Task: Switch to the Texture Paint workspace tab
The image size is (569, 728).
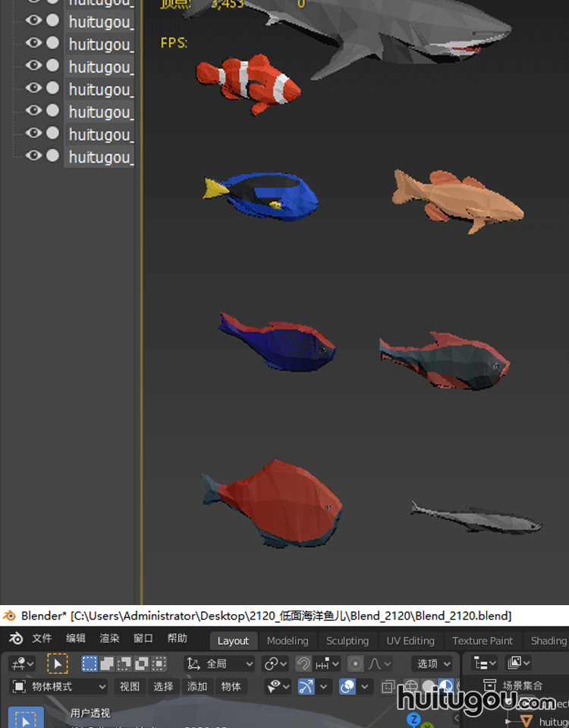Action: point(483,642)
